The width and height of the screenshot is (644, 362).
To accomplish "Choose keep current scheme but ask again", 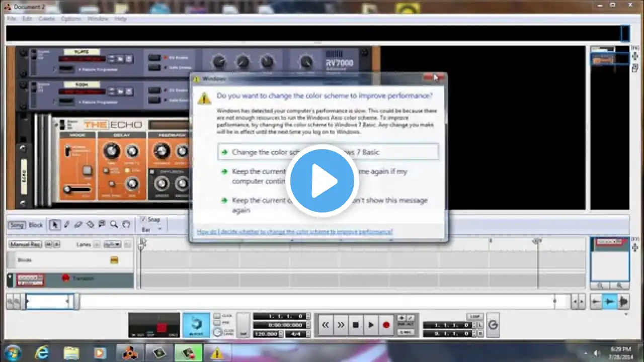I will 328,176.
